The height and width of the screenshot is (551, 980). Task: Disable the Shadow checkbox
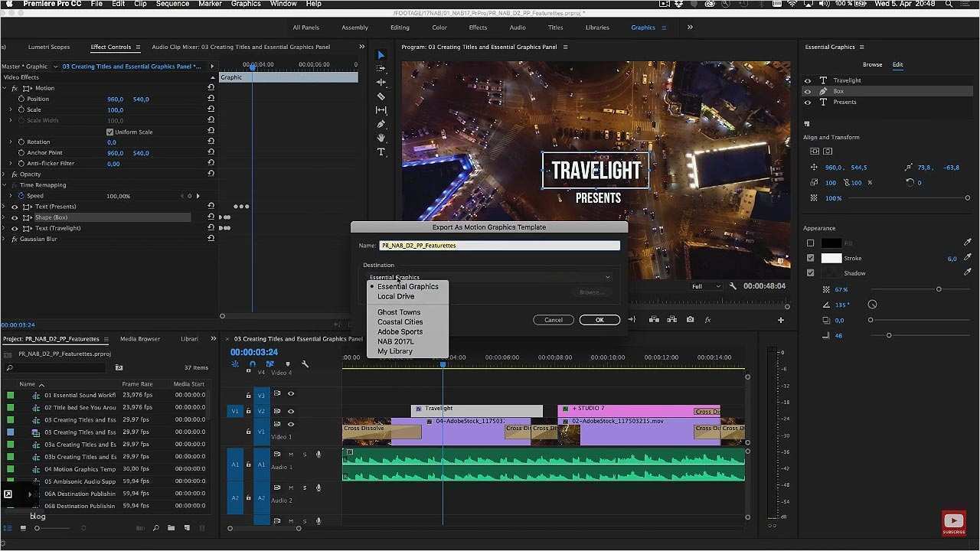tap(809, 272)
